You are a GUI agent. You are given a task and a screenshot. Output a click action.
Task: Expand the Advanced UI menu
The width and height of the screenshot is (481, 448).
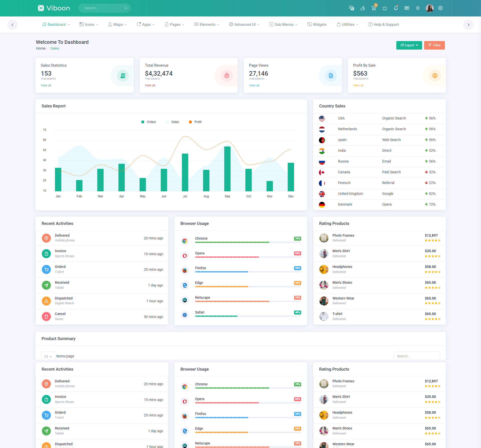coord(245,25)
